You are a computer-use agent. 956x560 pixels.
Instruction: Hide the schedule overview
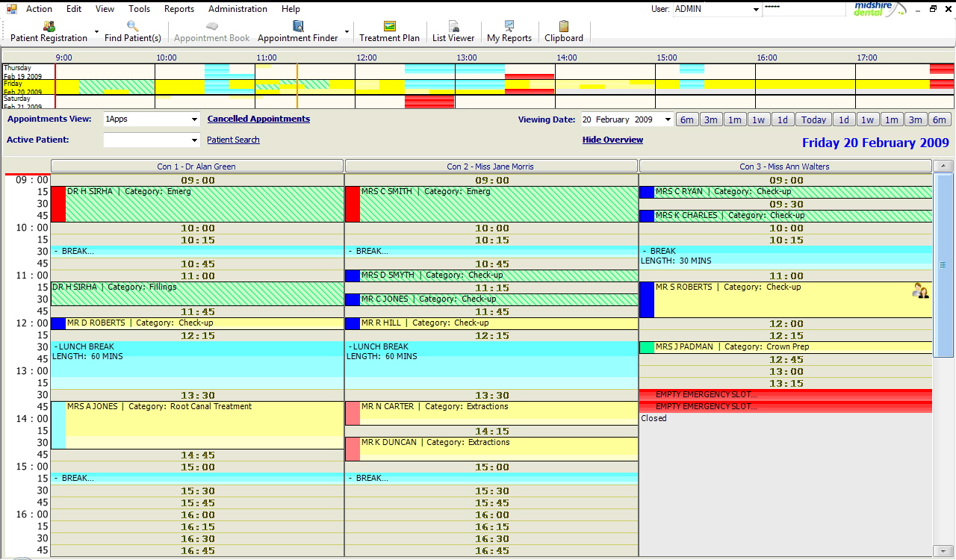click(x=612, y=140)
